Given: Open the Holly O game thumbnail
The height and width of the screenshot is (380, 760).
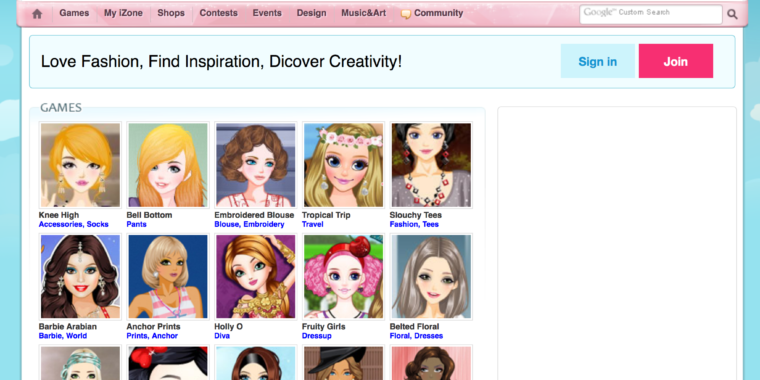Looking at the screenshot, I should (255, 277).
